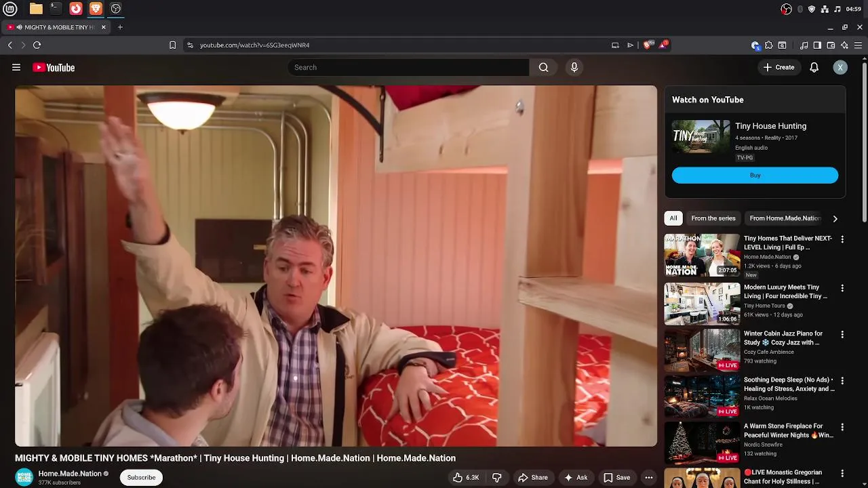Open options for Winter Cabin Jazz Piano video

(x=842, y=334)
